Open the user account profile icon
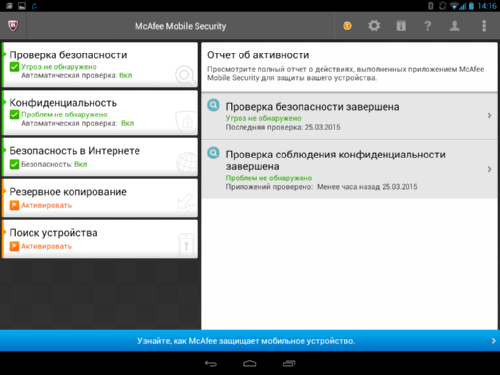 pos(455,26)
